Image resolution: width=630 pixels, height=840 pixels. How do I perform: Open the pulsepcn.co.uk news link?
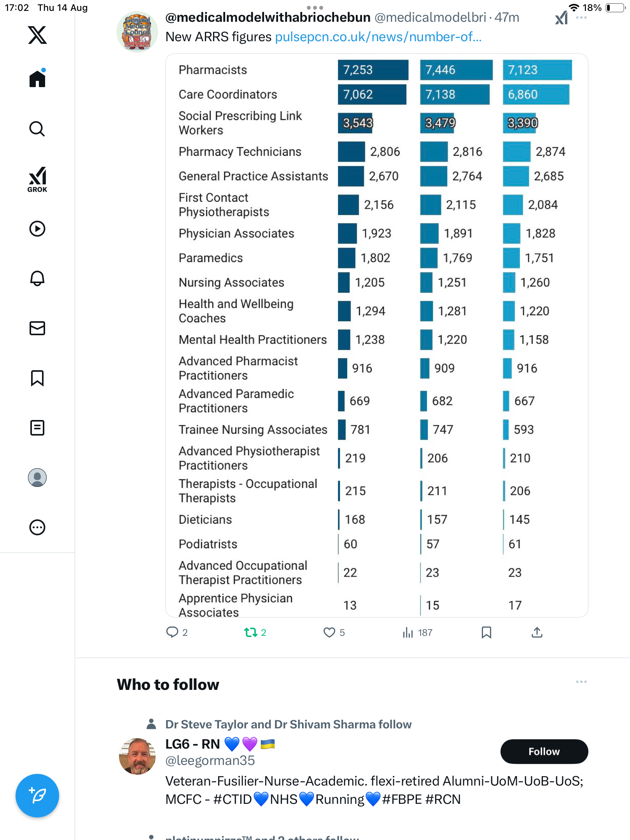point(378,37)
